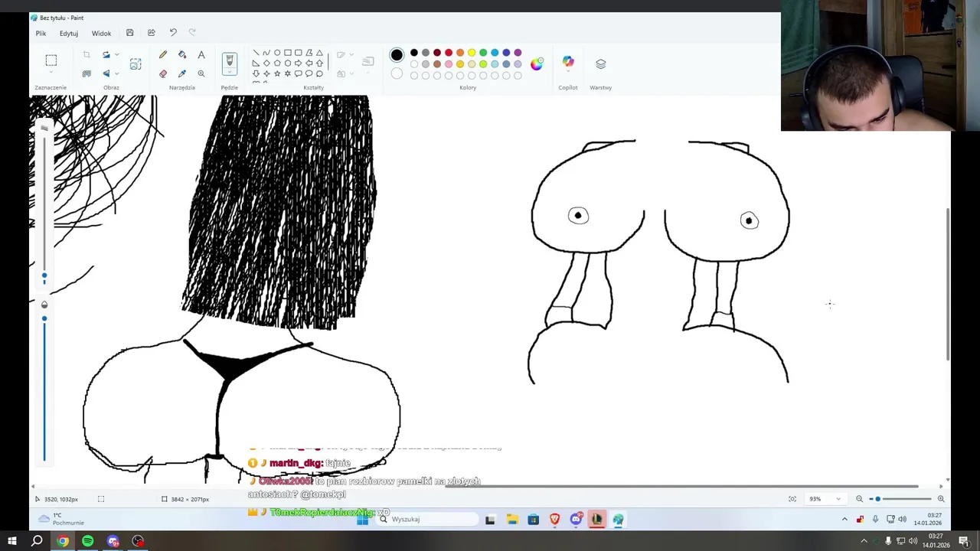The height and width of the screenshot is (551, 980).
Task: Choose the purple color swatch
Action: click(x=518, y=53)
